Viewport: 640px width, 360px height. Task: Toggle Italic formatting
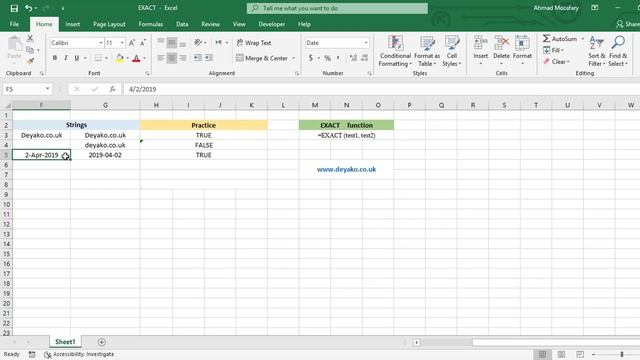(65, 58)
